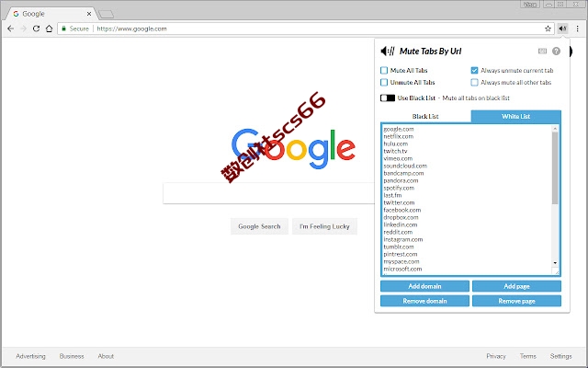Select vimeo.com in the white list
588x368 pixels.
[398, 158]
